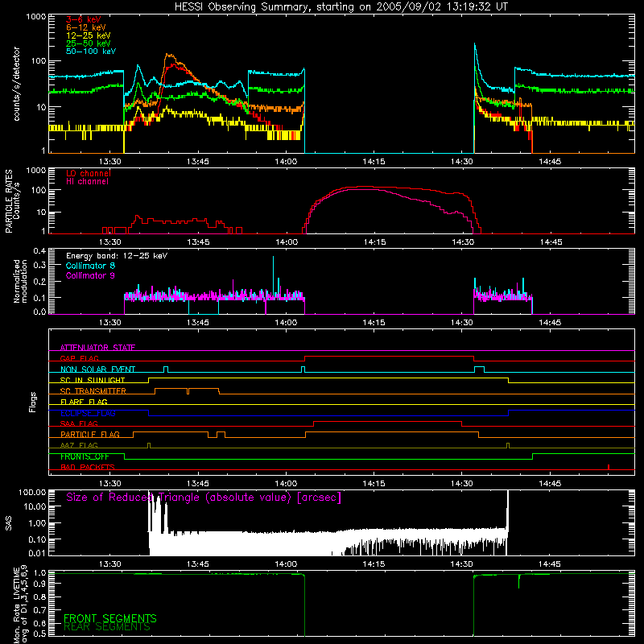Click the raised GAP FLAG segment

[x=390, y=357]
